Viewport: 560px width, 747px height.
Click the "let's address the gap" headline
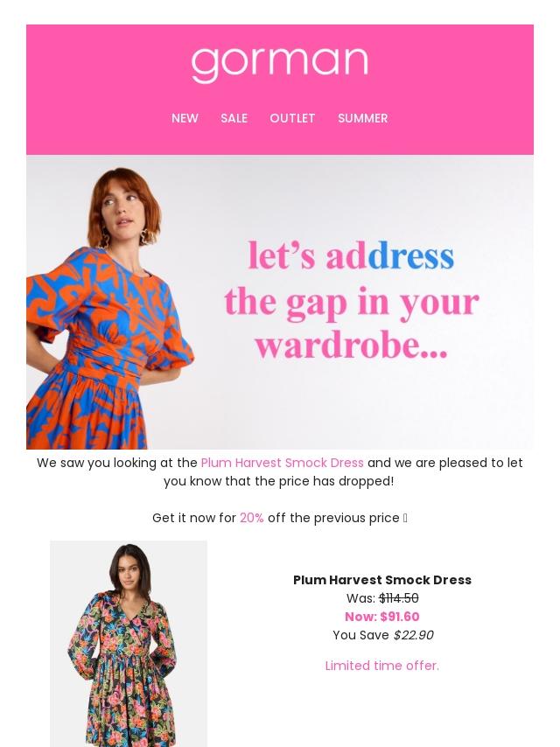351,300
